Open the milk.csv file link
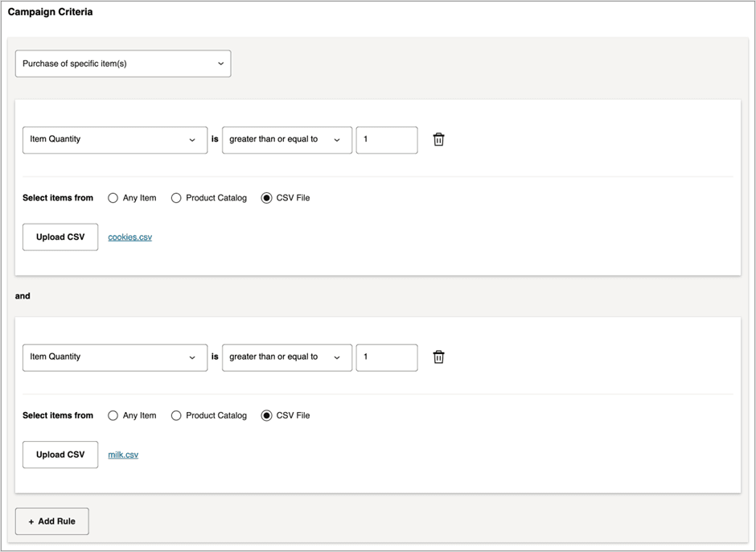 pyautogui.click(x=123, y=455)
